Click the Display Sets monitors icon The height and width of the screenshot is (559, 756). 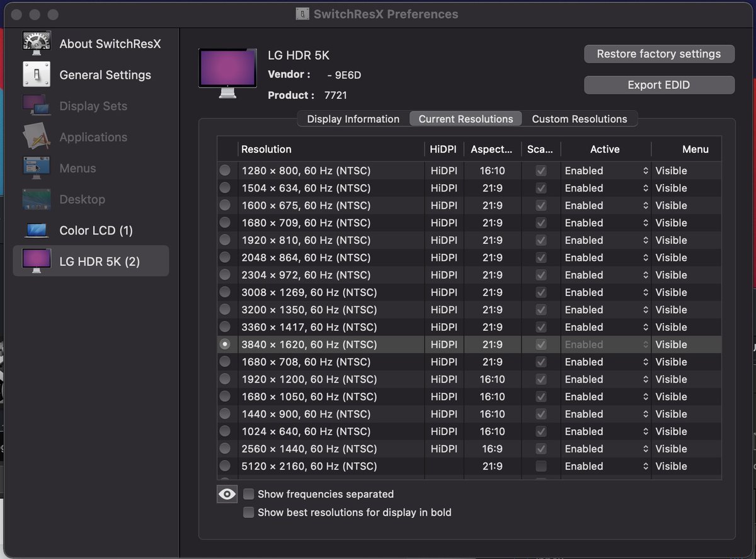(x=36, y=106)
